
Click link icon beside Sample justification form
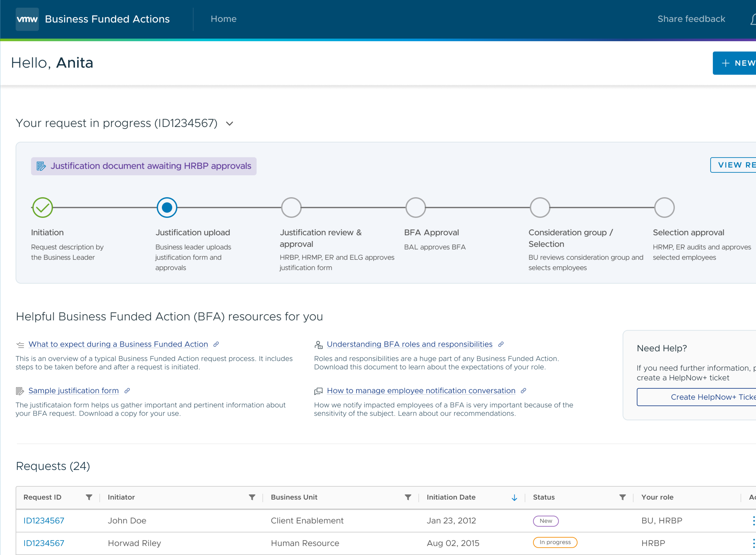click(x=127, y=391)
